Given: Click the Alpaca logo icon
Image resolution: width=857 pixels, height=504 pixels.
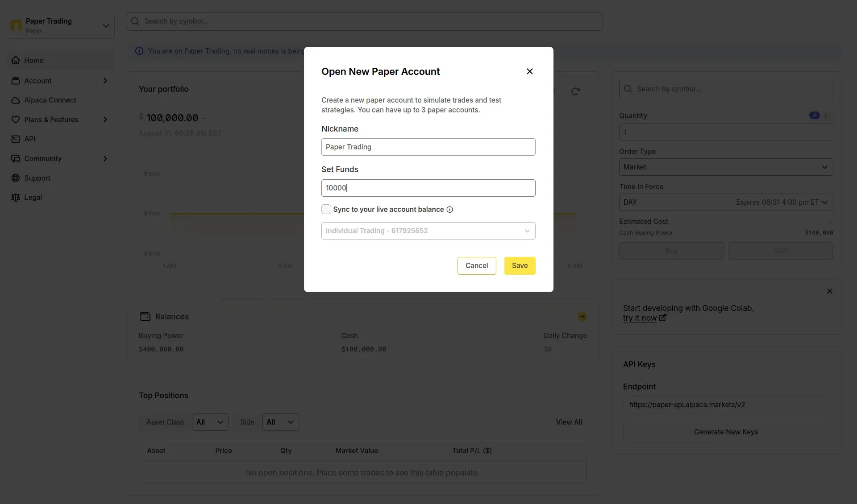Looking at the screenshot, I should [x=16, y=25].
